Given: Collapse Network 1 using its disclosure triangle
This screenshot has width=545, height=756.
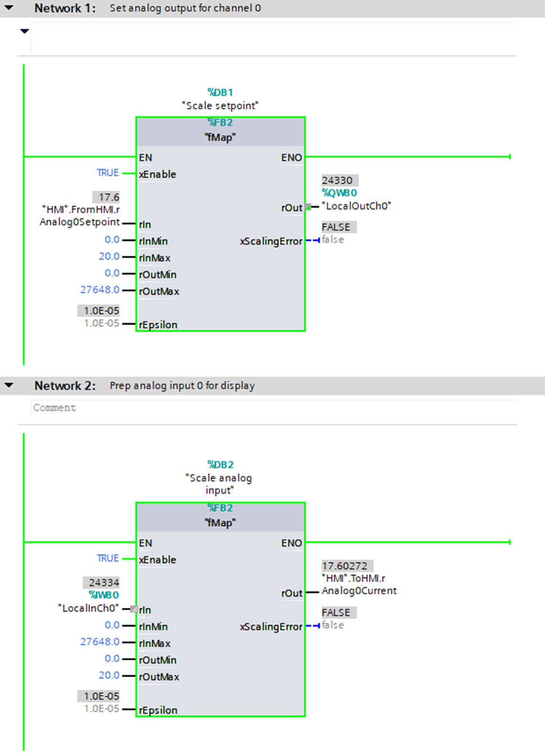Looking at the screenshot, I should pyautogui.click(x=8, y=8).
